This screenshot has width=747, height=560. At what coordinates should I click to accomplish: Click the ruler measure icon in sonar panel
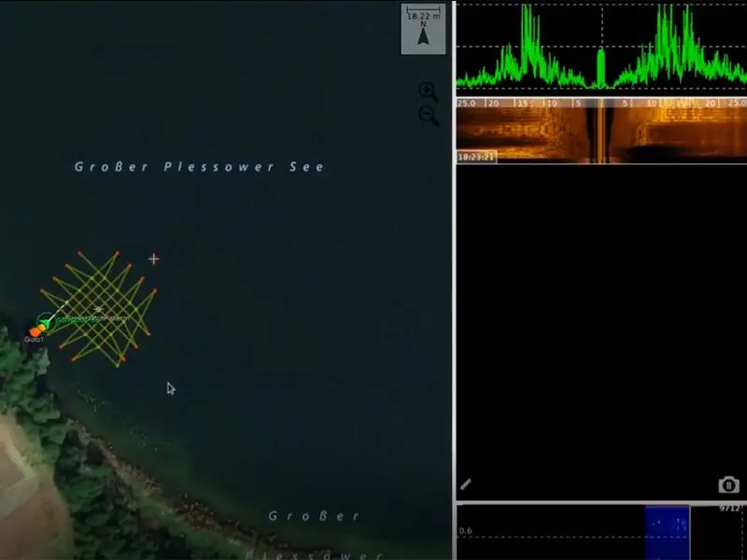tap(466, 484)
